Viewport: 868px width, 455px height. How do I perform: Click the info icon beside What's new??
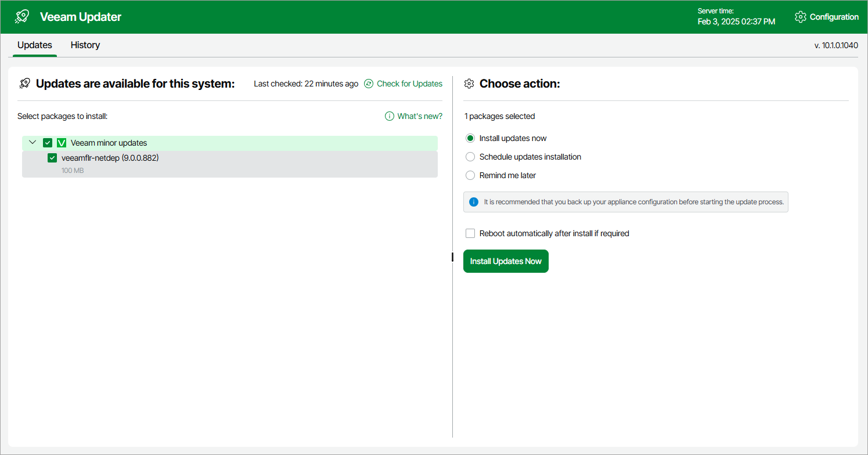click(390, 116)
